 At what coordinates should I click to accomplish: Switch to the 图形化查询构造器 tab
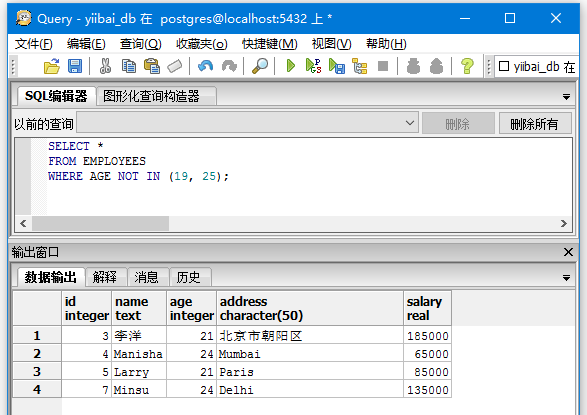pos(151,96)
